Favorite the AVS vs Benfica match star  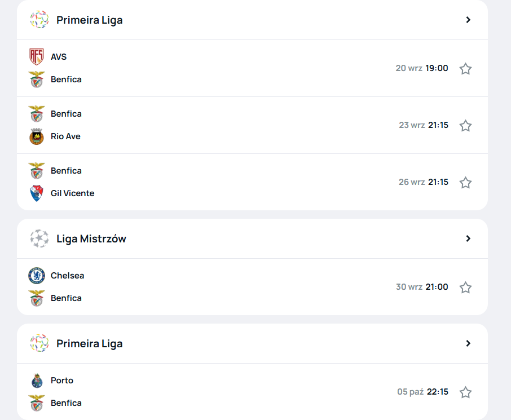pos(465,68)
